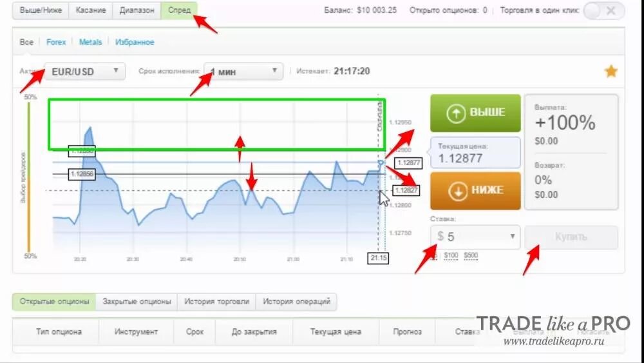Switch to the Диапазон tab
Image resolution: width=644 pixels, height=363 pixels.
pyautogui.click(x=137, y=10)
